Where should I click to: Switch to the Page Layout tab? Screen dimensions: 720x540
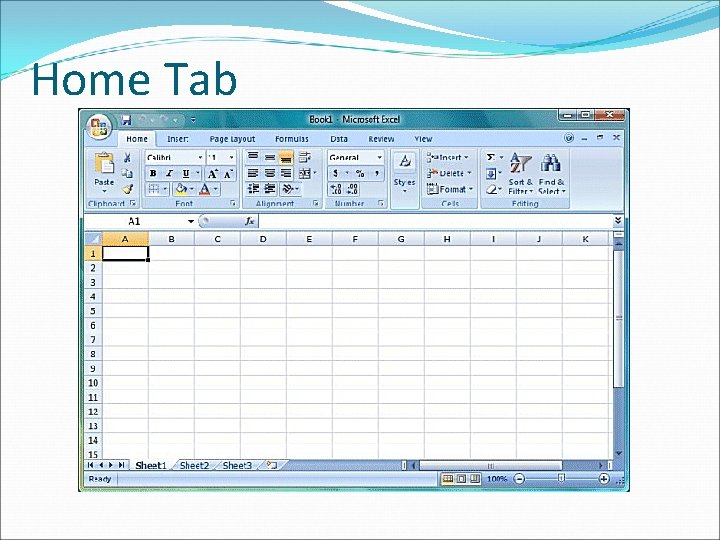(x=232, y=139)
